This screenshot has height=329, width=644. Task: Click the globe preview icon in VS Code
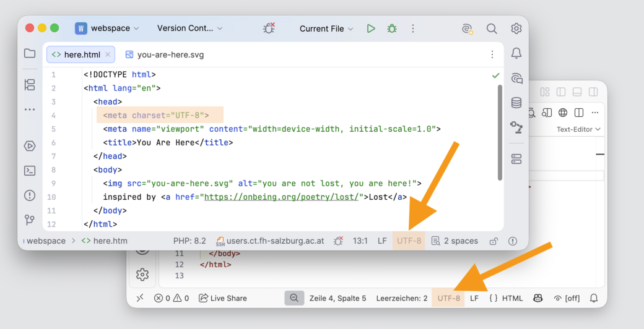click(x=563, y=113)
